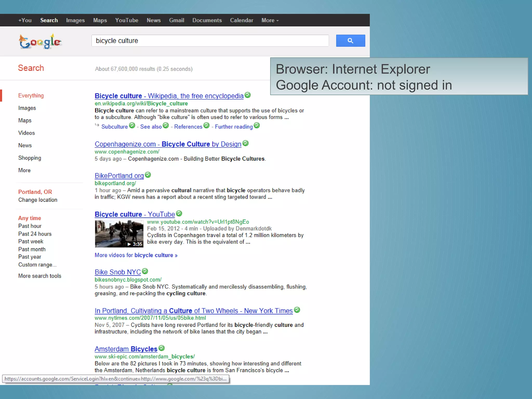Open News from the top navigation bar

pos(154,20)
